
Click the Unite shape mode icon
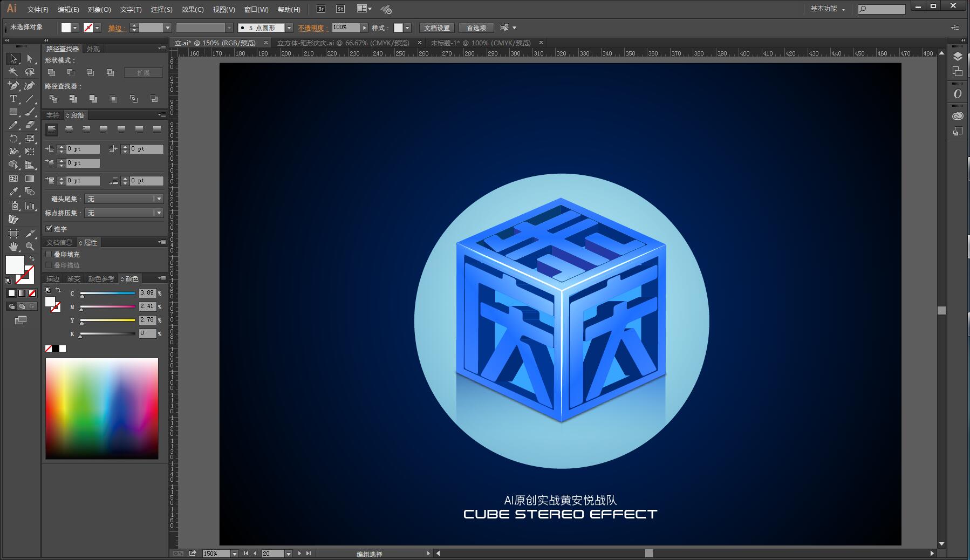[52, 72]
